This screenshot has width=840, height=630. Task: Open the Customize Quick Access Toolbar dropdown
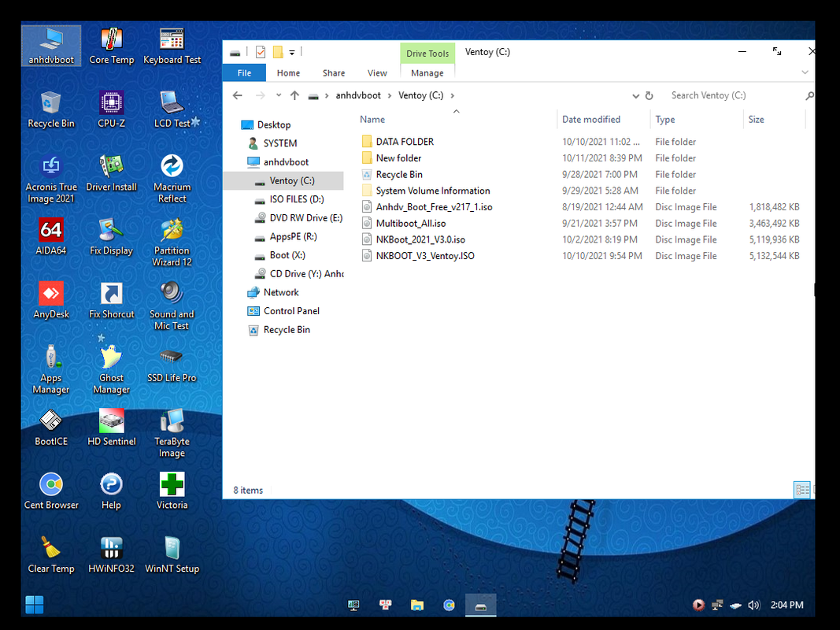pos(292,53)
